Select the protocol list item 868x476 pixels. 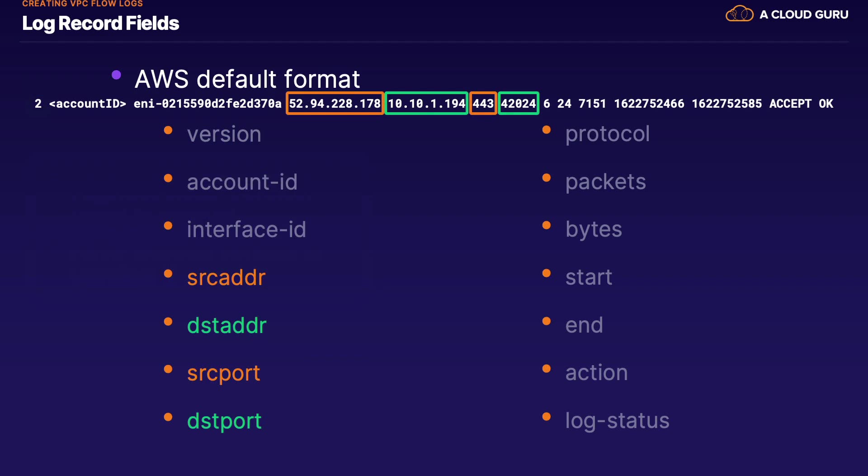tap(607, 134)
